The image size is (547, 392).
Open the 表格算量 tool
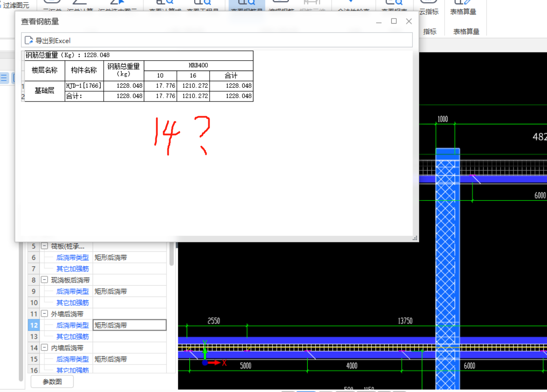tap(463, 9)
